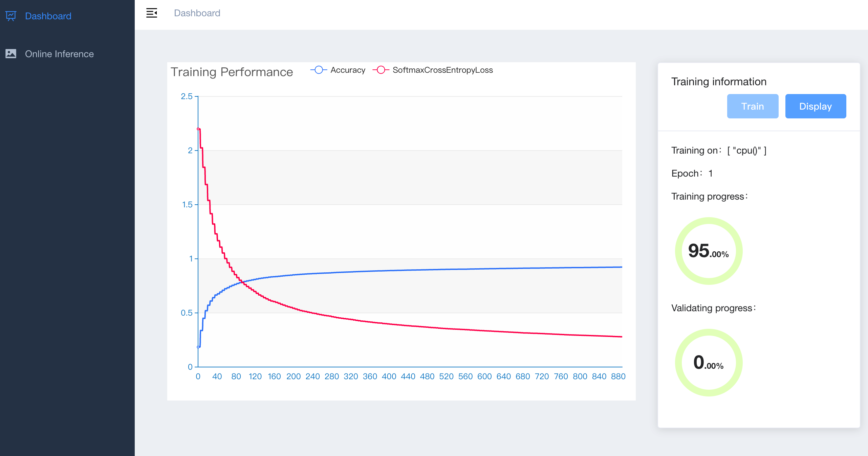Open the Online Inference menu item
The image size is (868, 456).
point(59,54)
